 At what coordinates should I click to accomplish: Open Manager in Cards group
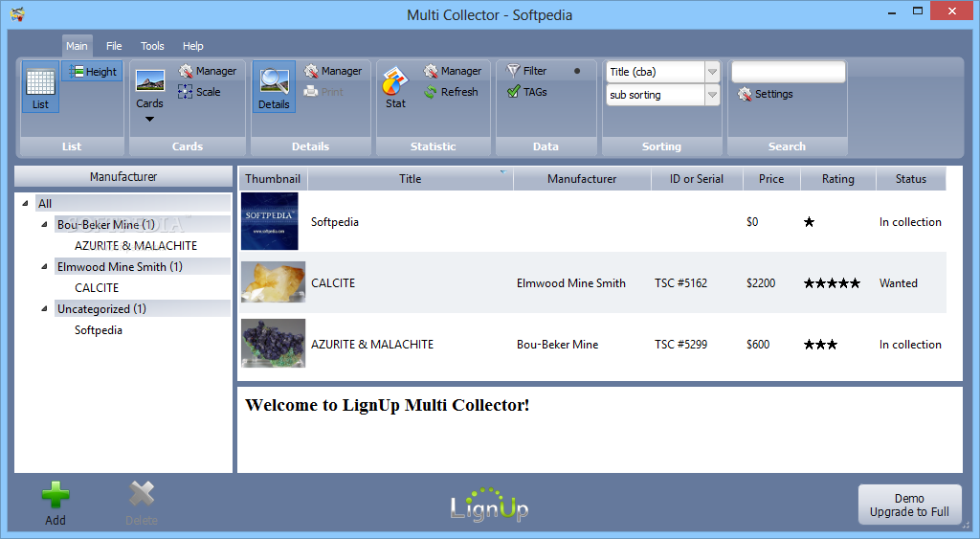click(208, 71)
